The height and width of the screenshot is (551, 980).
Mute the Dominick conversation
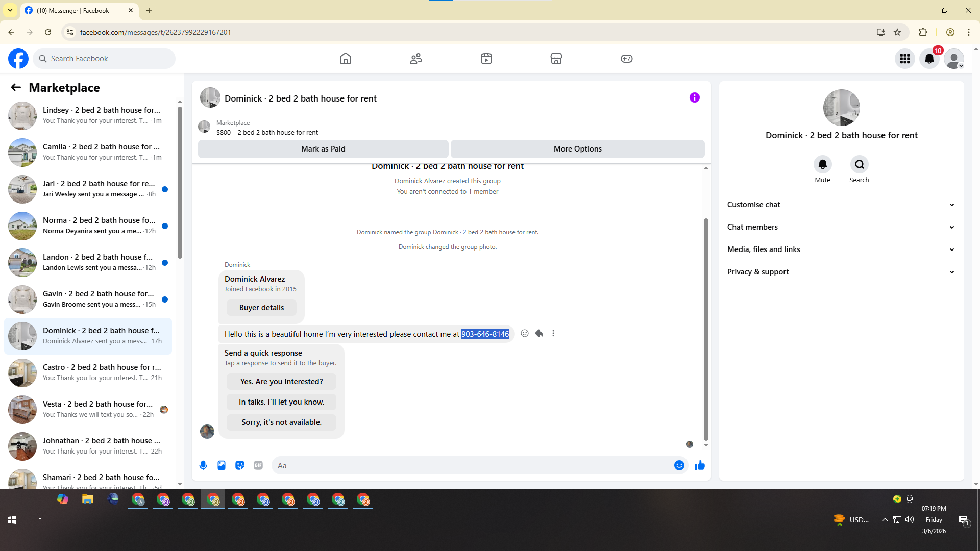coord(822,165)
